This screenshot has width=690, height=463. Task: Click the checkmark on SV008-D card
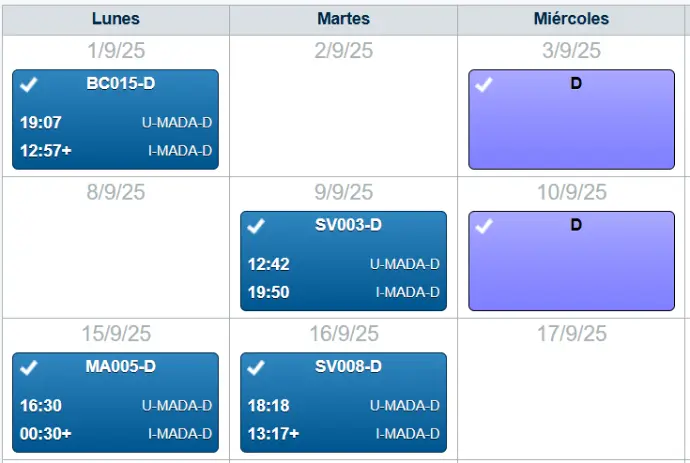click(x=257, y=368)
